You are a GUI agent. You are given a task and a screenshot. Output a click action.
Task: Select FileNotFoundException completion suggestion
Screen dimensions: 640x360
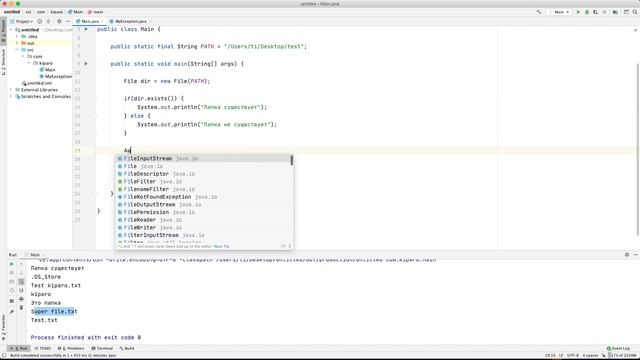click(203, 197)
